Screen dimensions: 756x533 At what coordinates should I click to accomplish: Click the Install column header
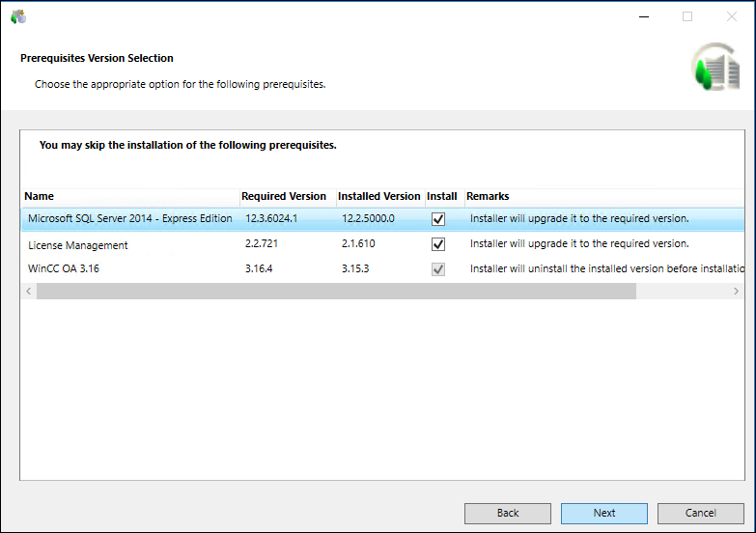pos(442,196)
